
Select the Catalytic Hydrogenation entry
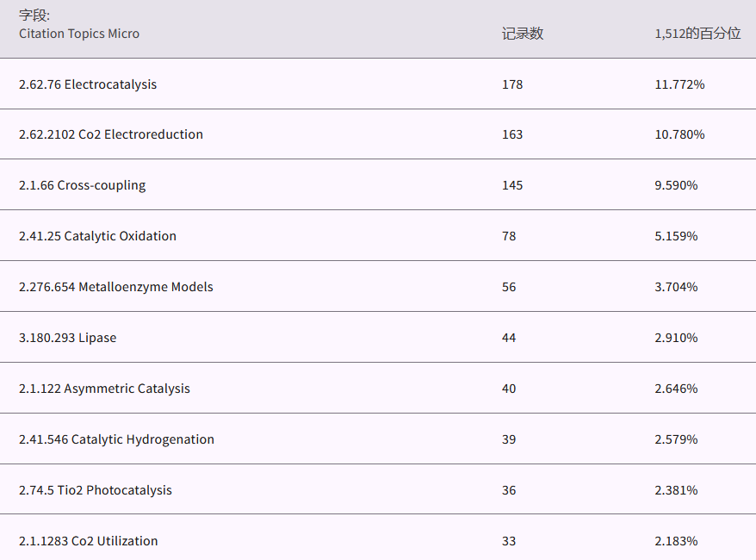[116, 439]
